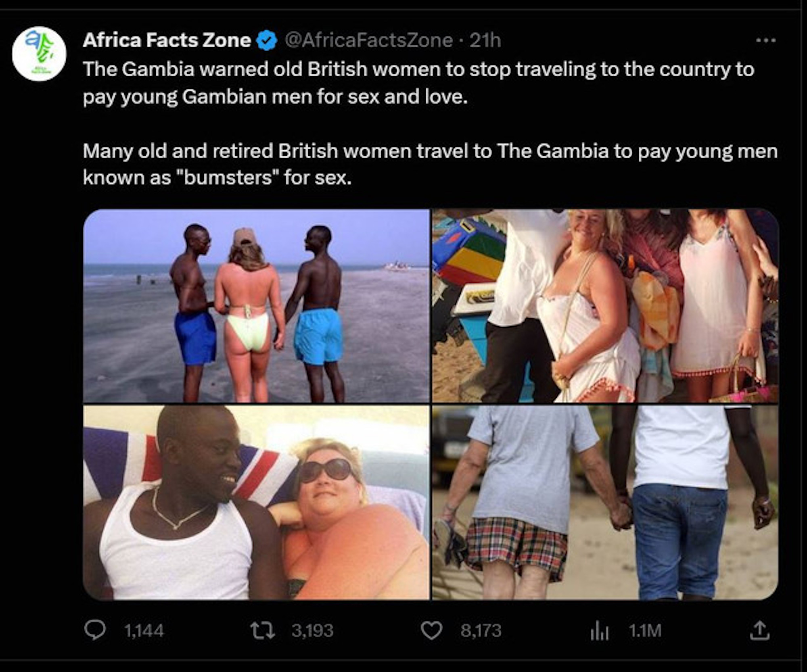Click the 1.1M views count

click(x=645, y=631)
